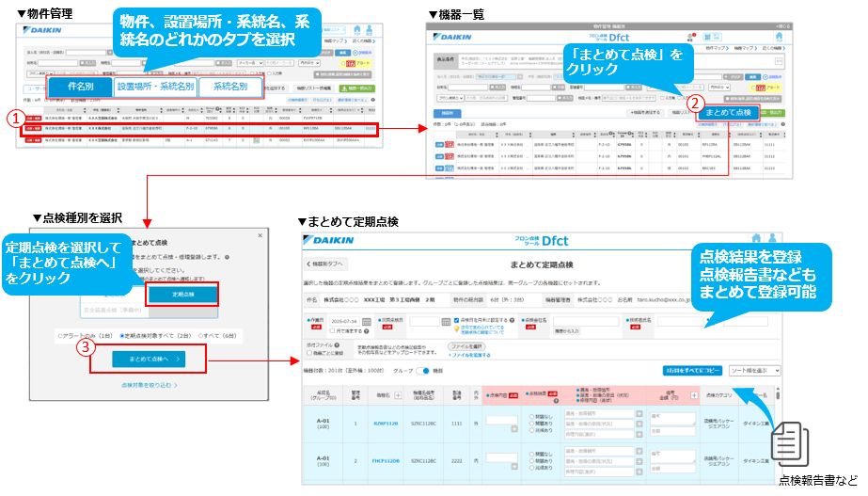Toggle the グループ/機器 switch
868x496 pixels.
[422, 370]
